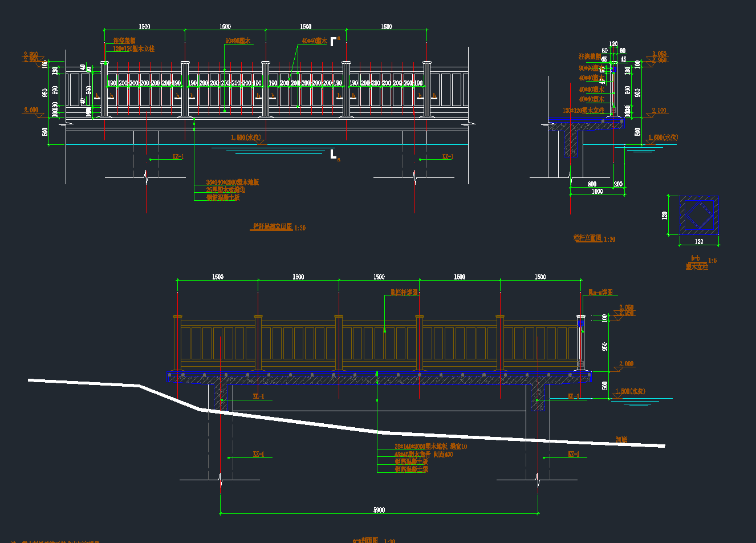Click the 1000 width dimension in side elevation

(x=597, y=192)
